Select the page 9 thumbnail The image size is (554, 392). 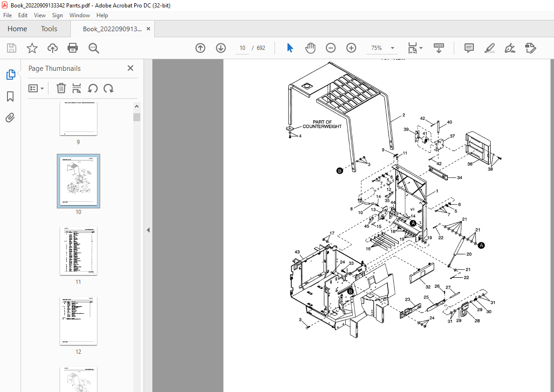(x=78, y=119)
